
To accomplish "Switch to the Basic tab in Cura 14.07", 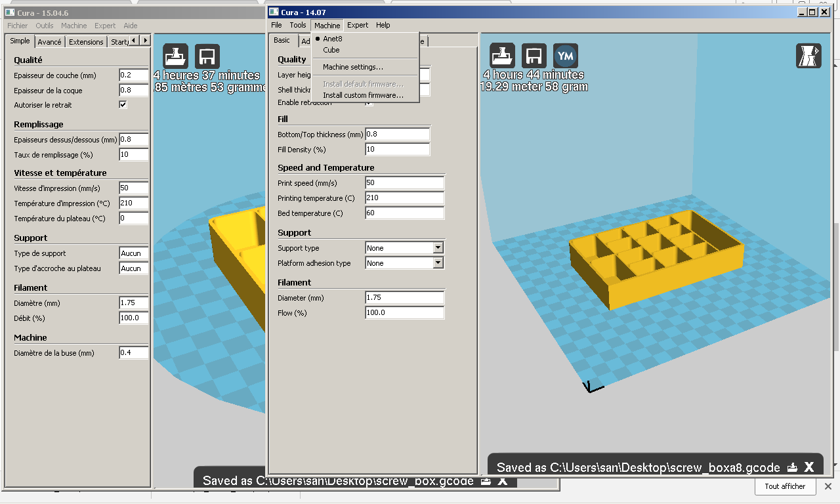I will (x=282, y=40).
